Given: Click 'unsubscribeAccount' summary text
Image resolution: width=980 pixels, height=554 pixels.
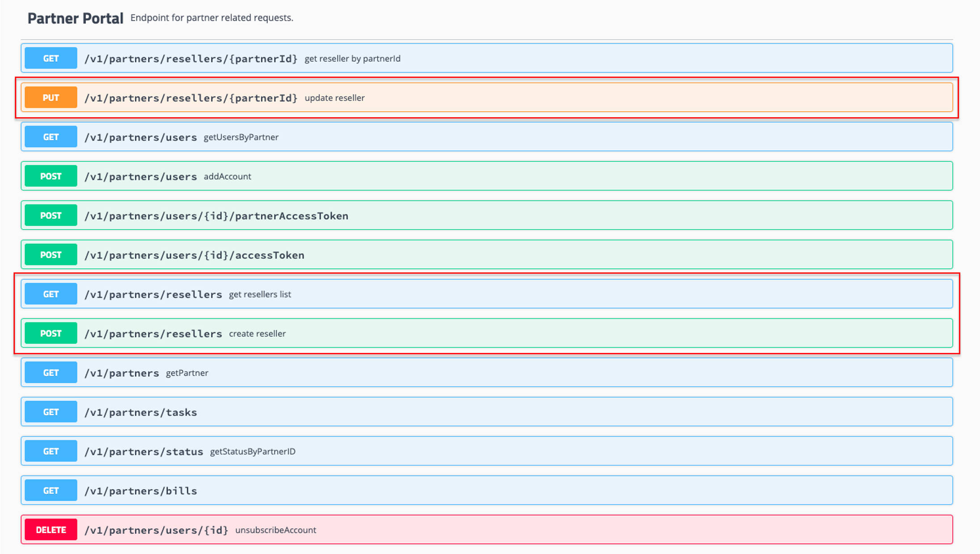Looking at the screenshot, I should tap(276, 530).
